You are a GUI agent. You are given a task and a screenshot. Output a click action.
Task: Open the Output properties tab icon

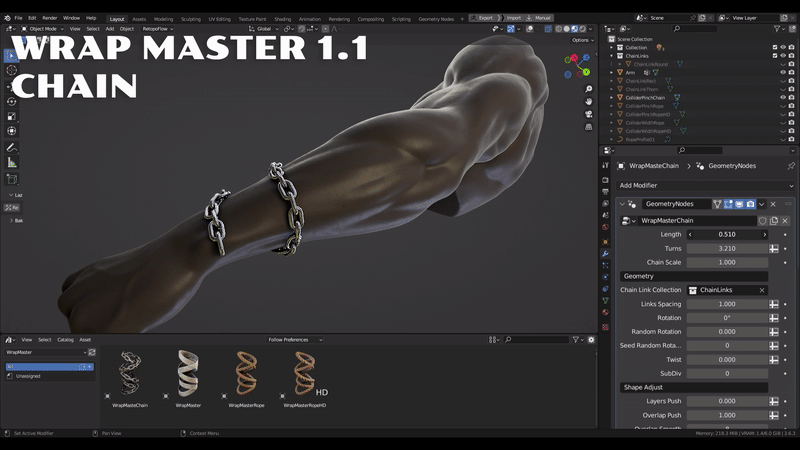[x=605, y=191]
